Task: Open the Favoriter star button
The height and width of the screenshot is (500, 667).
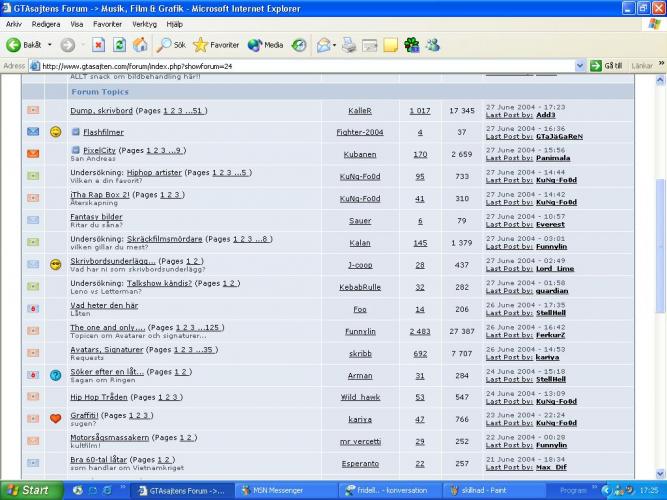Action: (x=216, y=45)
